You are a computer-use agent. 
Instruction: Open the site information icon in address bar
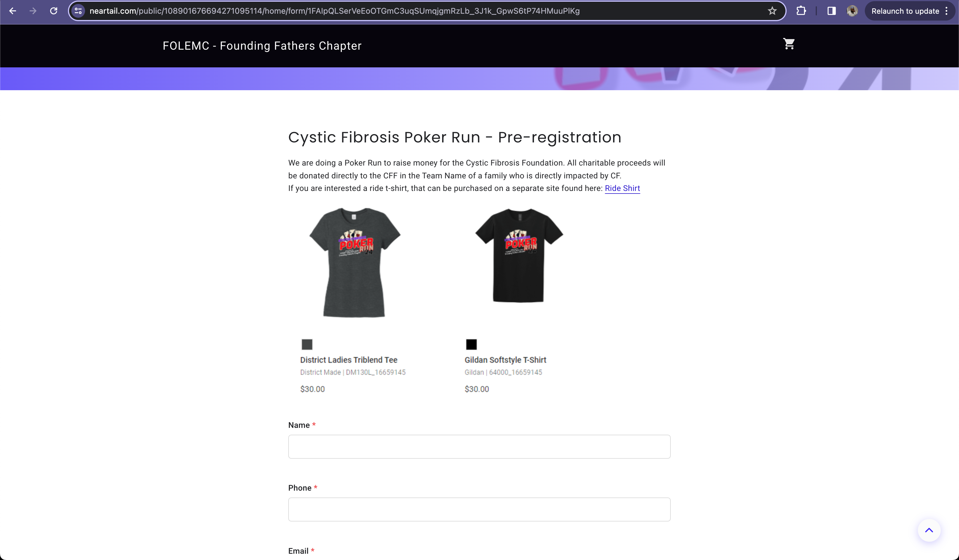[x=78, y=11]
